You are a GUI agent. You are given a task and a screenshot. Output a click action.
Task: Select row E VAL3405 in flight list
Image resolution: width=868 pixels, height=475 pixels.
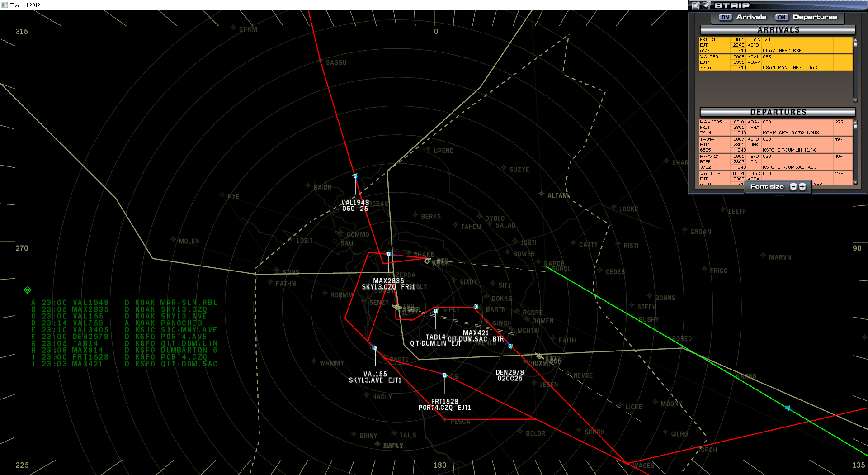pos(124,330)
